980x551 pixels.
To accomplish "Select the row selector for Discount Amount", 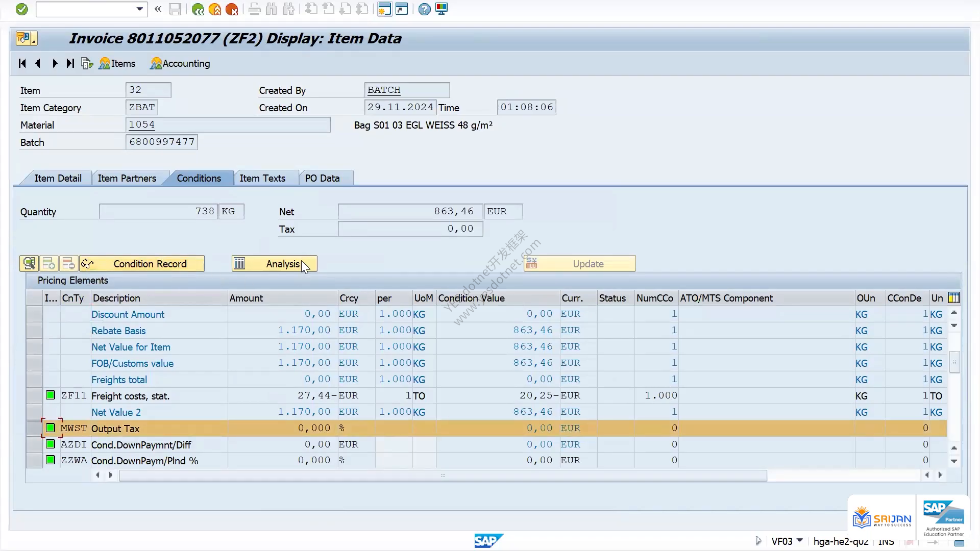I will coord(34,314).
